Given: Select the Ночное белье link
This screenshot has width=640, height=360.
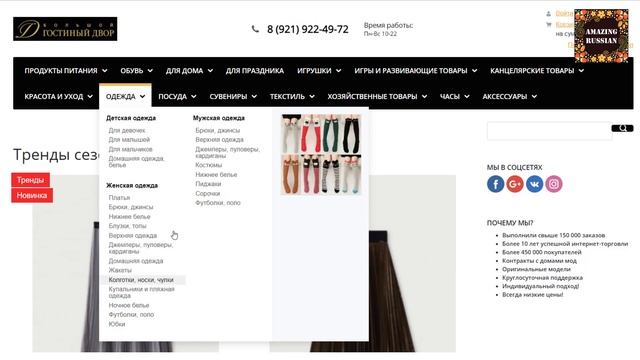Looking at the screenshot, I should tap(129, 305).
